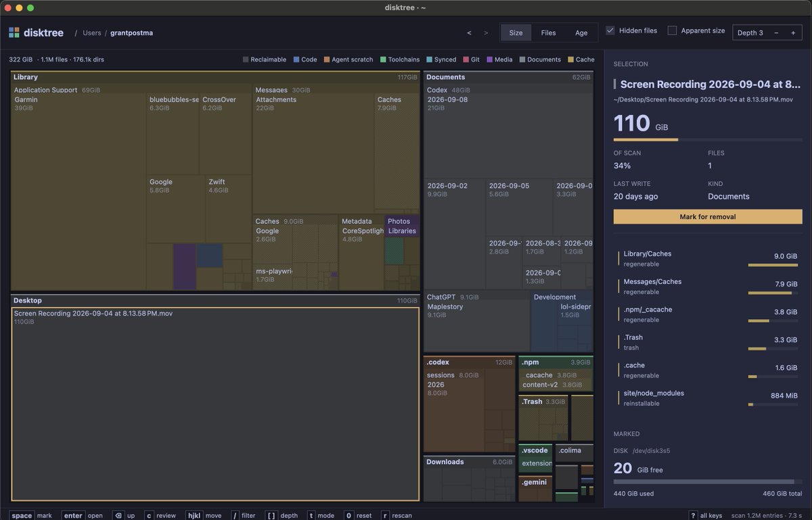Select the .Trash row in the reclaimable list
Image resolution: width=812 pixels, height=520 pixels.
(x=708, y=342)
